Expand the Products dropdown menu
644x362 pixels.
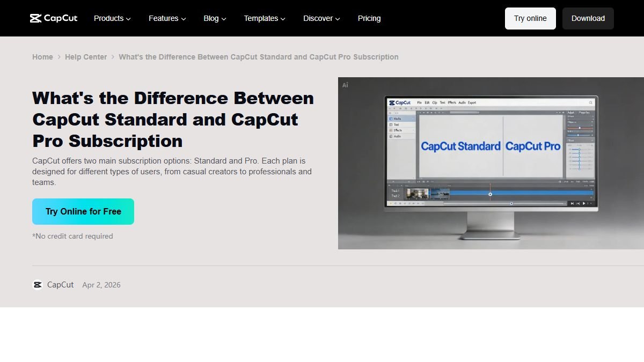[112, 18]
